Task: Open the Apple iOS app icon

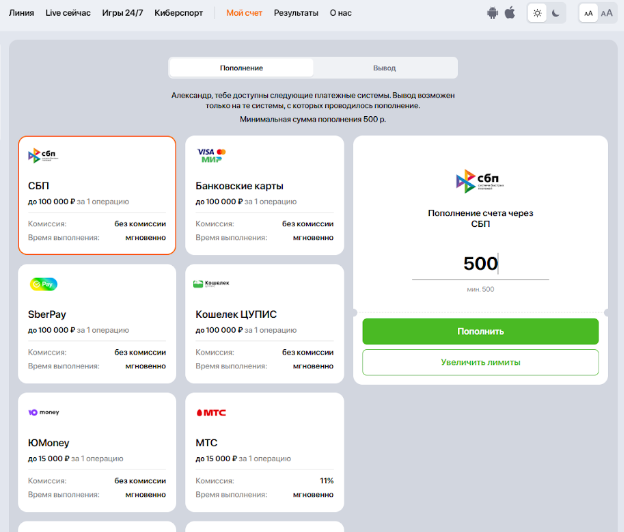Action: [x=510, y=13]
